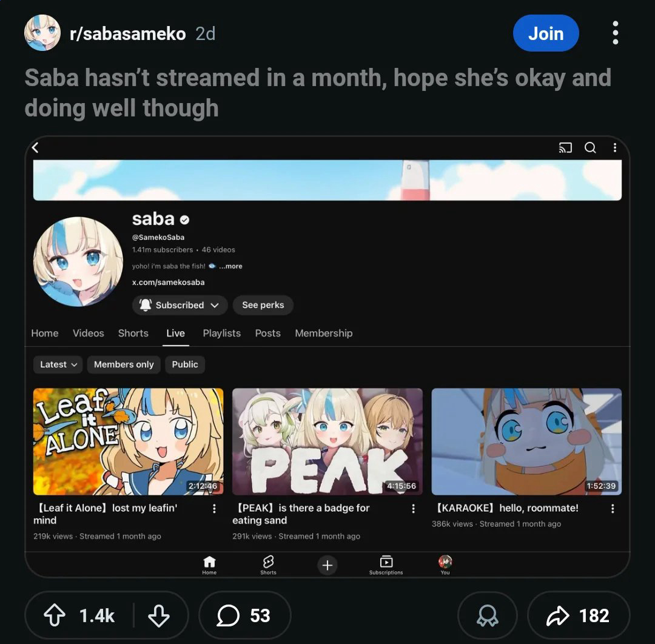Open the PEAK stream thumbnail

[327, 441]
